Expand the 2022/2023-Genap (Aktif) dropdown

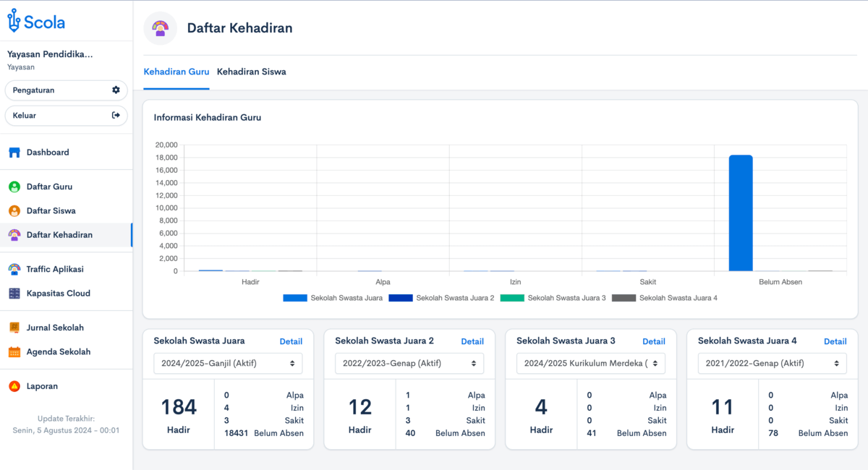(409, 363)
